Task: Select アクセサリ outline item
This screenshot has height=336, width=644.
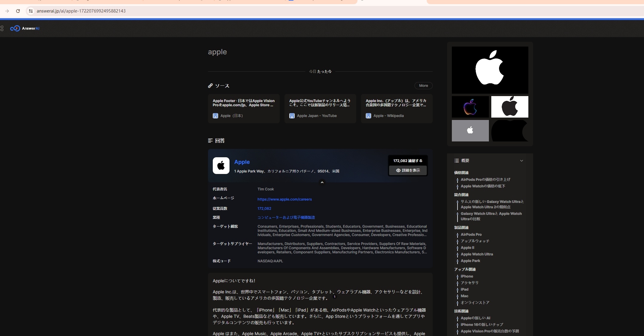Action: [469, 283]
